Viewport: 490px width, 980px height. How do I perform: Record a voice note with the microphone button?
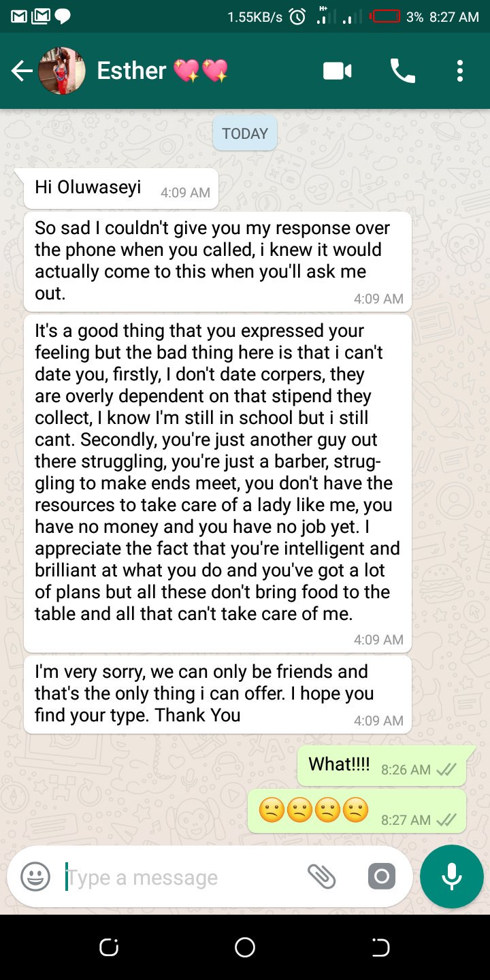[x=451, y=877]
